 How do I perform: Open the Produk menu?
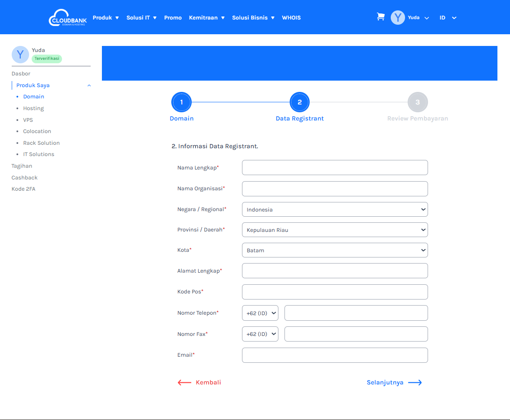click(x=105, y=18)
